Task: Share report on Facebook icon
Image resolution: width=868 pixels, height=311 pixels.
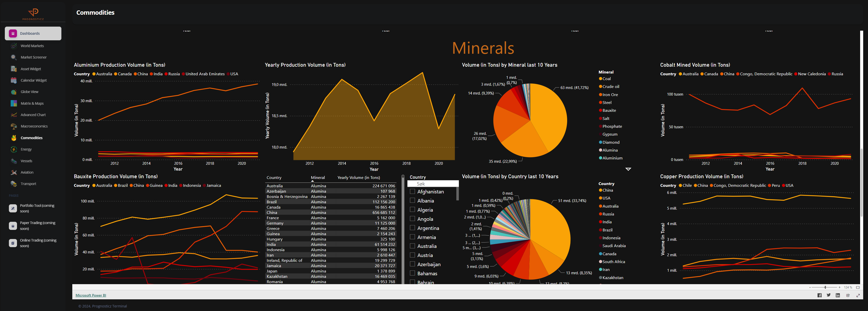Action: pyautogui.click(x=819, y=295)
